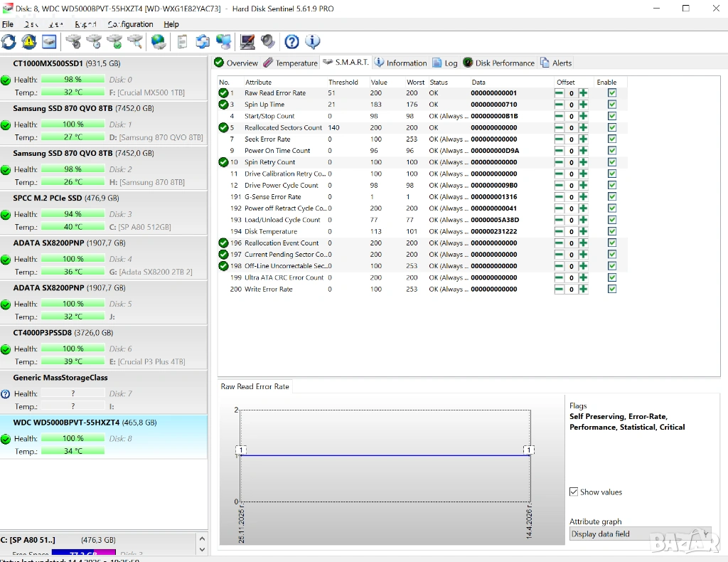Image resolution: width=728 pixels, height=562 pixels.
Task: Uncheck Enable for Raw Read Error Rate
Action: click(x=612, y=93)
